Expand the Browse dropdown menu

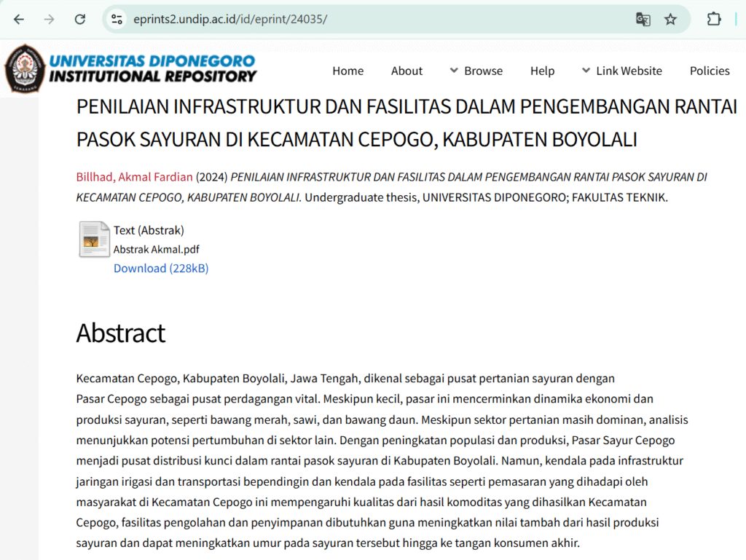pos(476,71)
